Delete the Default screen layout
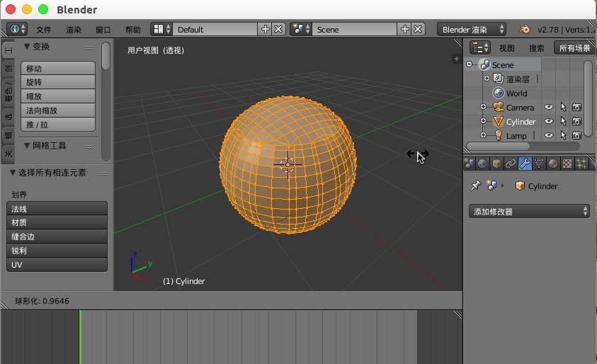Image resolution: width=597 pixels, height=364 pixels. click(x=279, y=29)
